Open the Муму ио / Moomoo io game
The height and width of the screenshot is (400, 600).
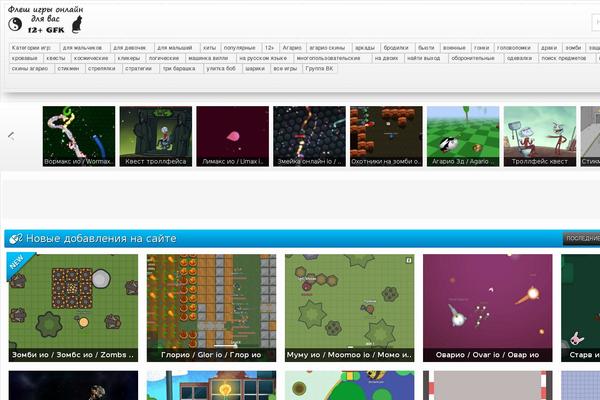click(349, 307)
